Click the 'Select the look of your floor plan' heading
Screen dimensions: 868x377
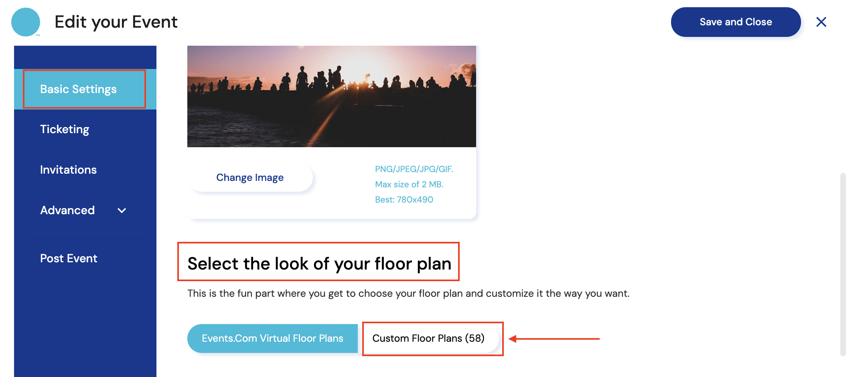point(319,263)
